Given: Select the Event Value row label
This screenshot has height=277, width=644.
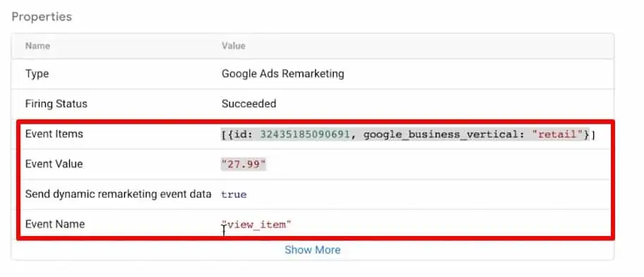Looking at the screenshot, I should point(54,164).
